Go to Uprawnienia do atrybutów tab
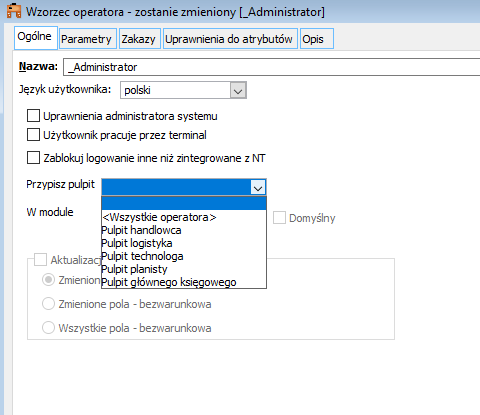Viewport: 480px width, 415px height. pos(230,39)
